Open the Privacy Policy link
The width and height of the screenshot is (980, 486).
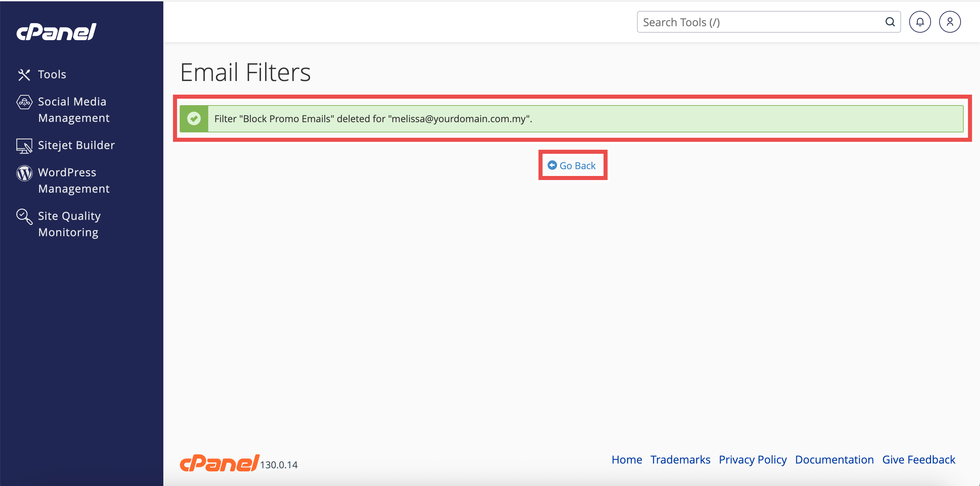(752, 460)
